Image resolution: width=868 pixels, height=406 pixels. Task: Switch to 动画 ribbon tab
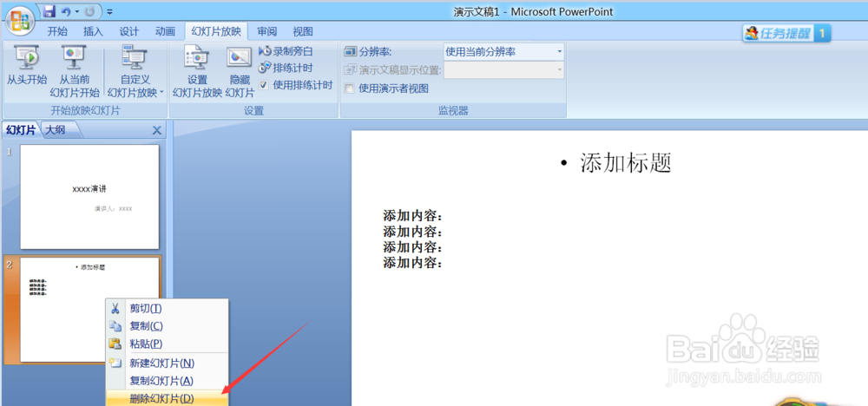165,31
